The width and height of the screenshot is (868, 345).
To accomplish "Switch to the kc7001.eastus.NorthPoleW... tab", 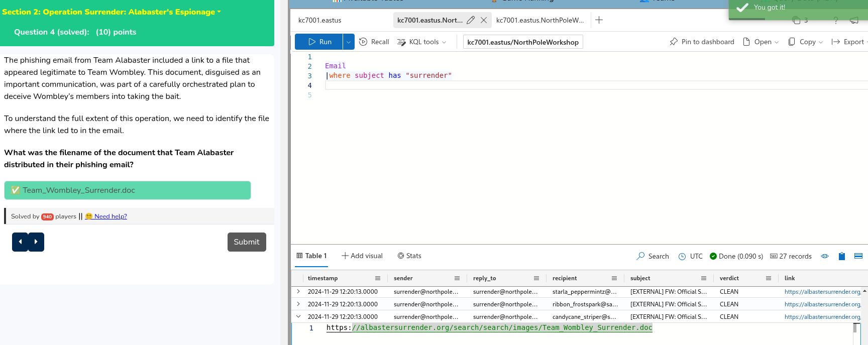I will click(540, 20).
